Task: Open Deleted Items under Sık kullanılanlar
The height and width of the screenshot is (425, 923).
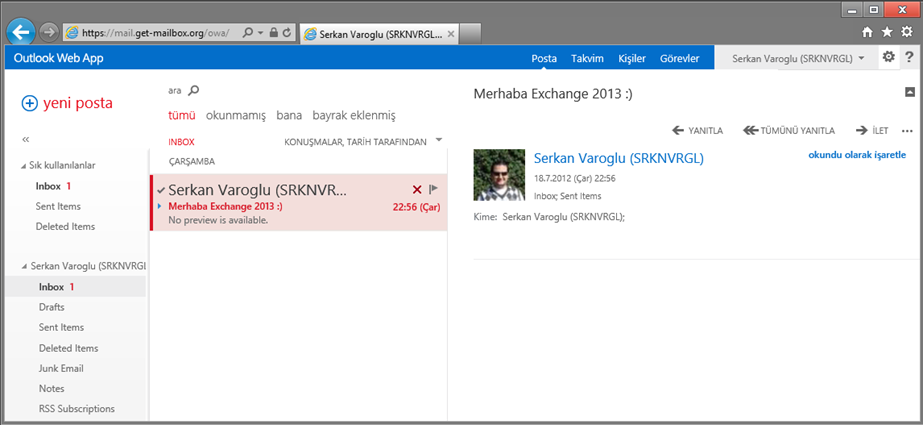Action: 65,226
